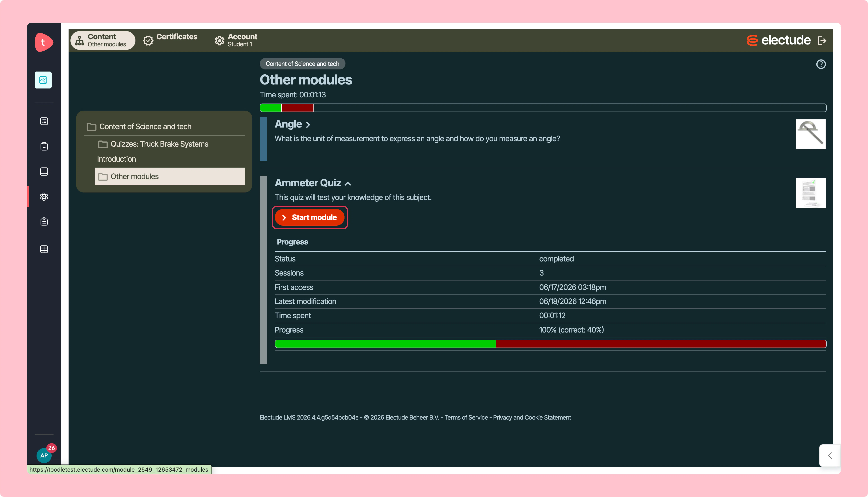Select Other modules in the content tree
This screenshot has width=868, height=497.
[170, 176]
